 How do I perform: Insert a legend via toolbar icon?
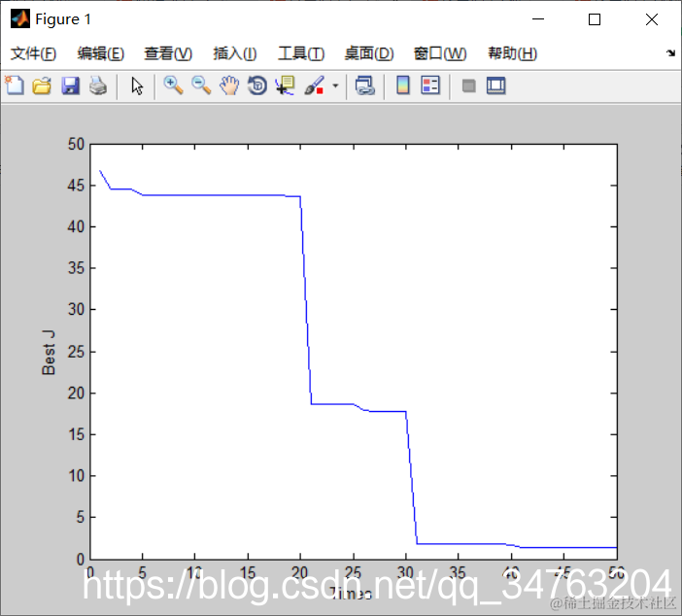[x=430, y=86]
